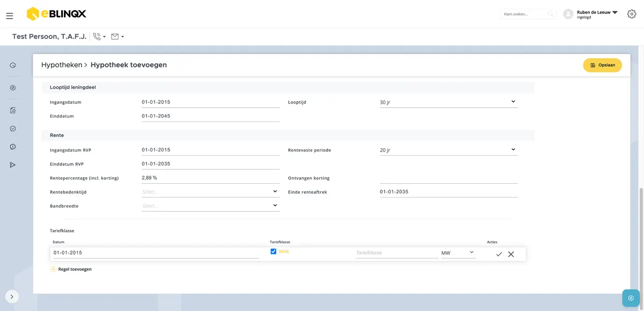This screenshot has height=311, width=644.
Task: Click the user avatar icon
Action: 568,14
